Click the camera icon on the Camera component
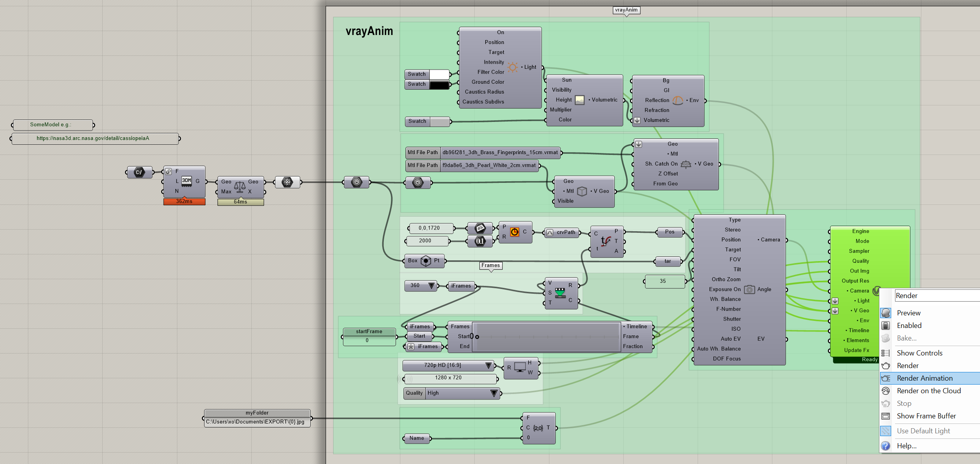The width and height of the screenshot is (980, 464). click(x=750, y=289)
